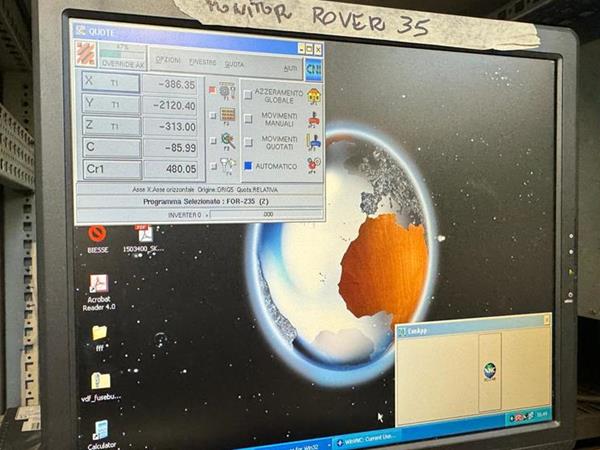Minimize the QUOTE window
Image resolution: width=600 pixels, height=450 pixels.
[x=302, y=48]
